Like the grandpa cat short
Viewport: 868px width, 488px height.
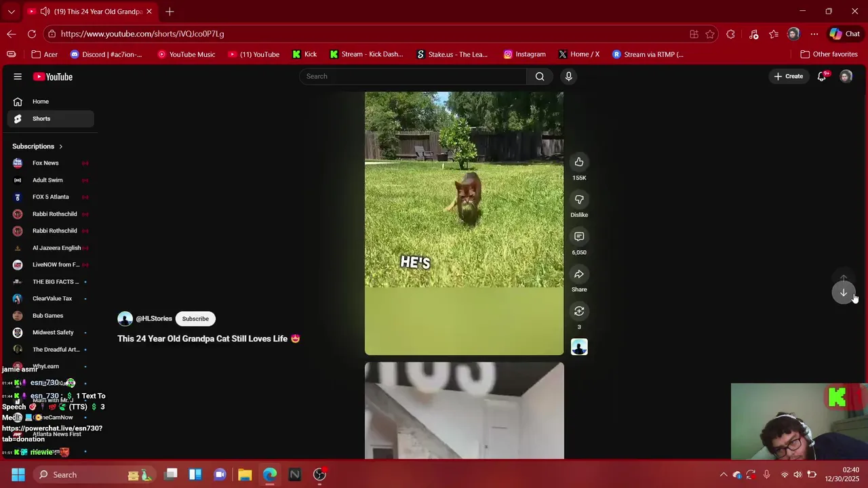579,162
